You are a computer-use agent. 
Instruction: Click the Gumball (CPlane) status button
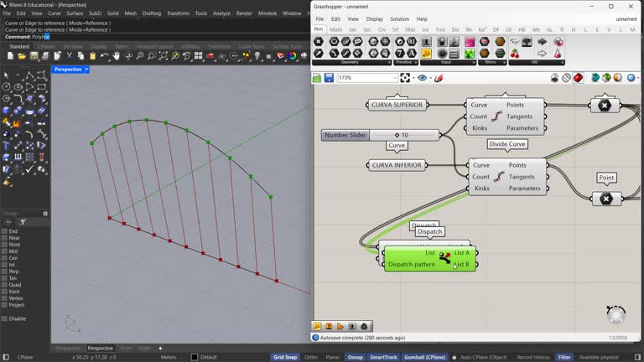[423, 357]
